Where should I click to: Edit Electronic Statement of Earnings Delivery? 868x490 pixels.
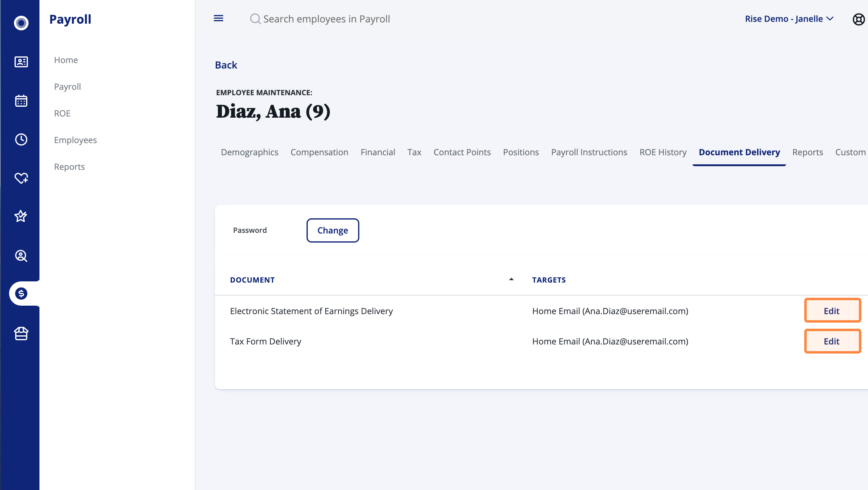pos(832,310)
